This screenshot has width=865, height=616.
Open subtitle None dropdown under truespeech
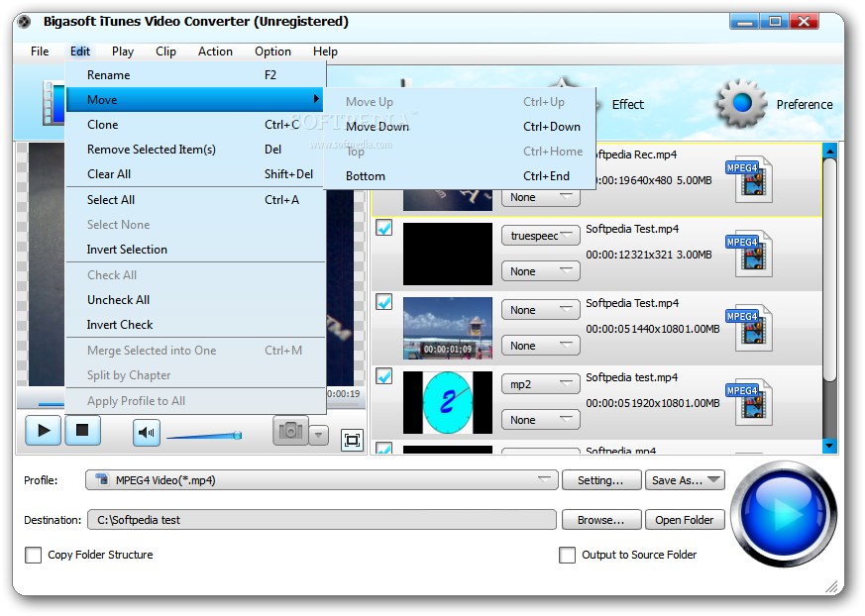[x=541, y=271]
